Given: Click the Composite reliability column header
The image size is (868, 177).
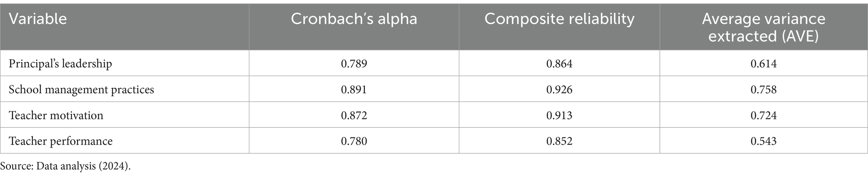Looking at the screenshot, I should click(559, 19).
